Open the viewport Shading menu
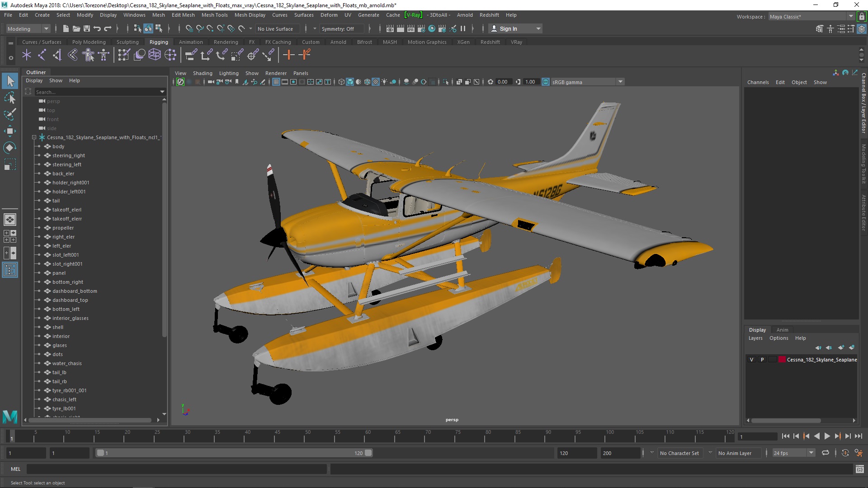The width and height of the screenshot is (868, 488). coord(203,73)
